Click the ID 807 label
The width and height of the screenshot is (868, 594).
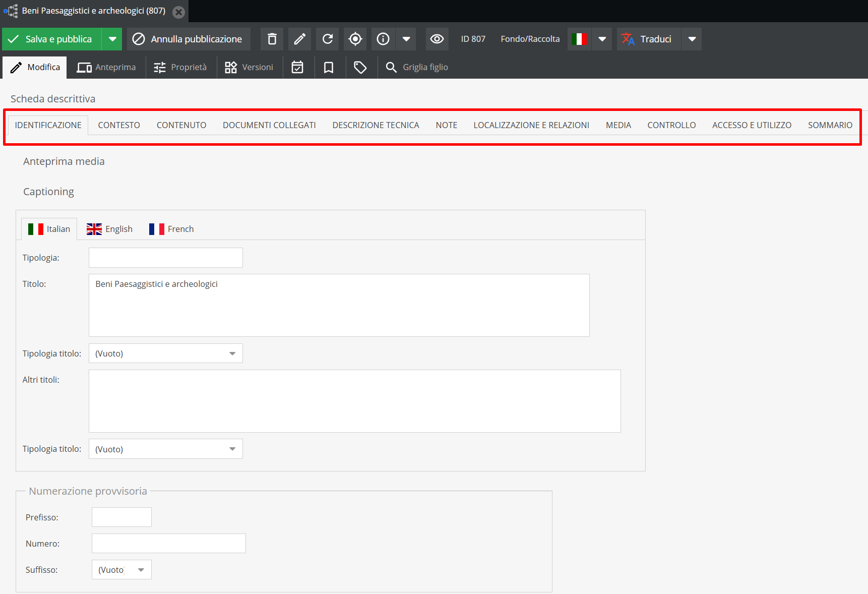coord(473,39)
